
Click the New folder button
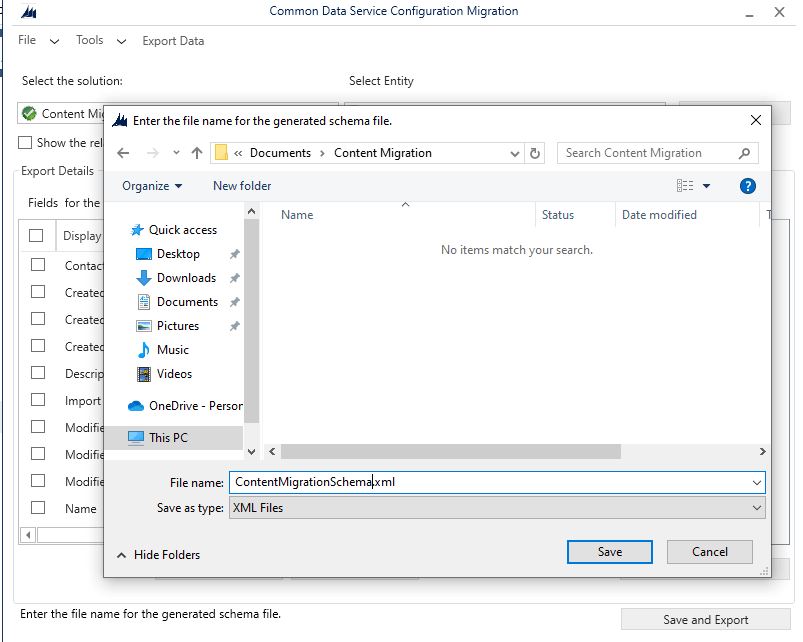pos(242,186)
